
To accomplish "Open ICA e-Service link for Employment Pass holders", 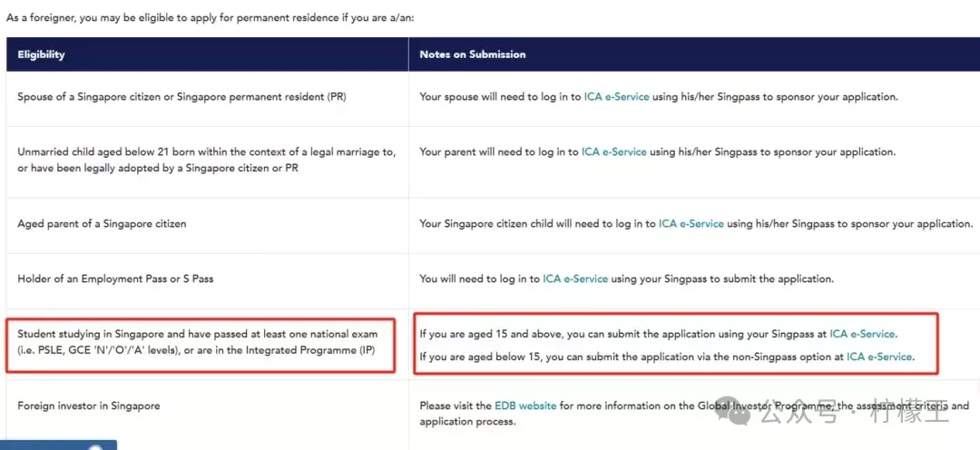I will (575, 279).
